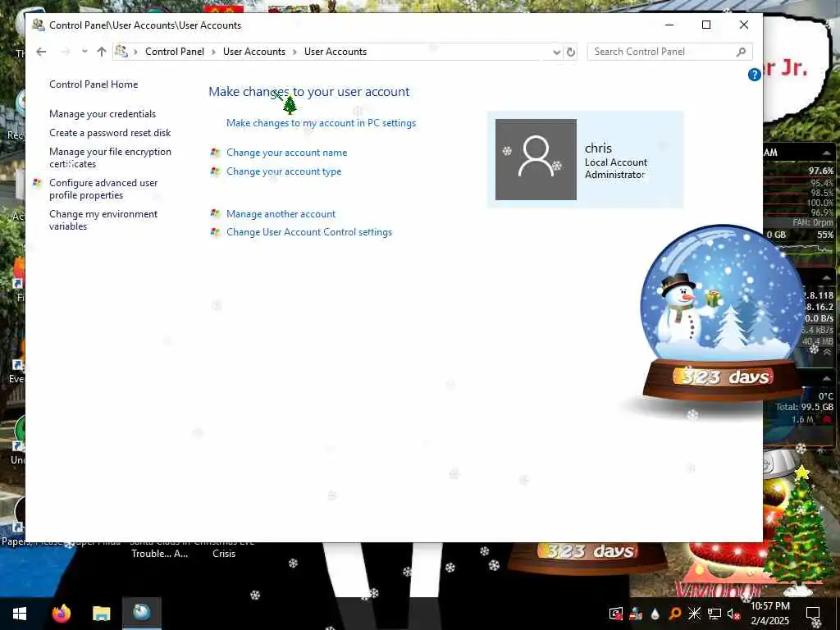840x630 pixels.
Task: Open the Action Center notifications icon
Action: coord(813,614)
